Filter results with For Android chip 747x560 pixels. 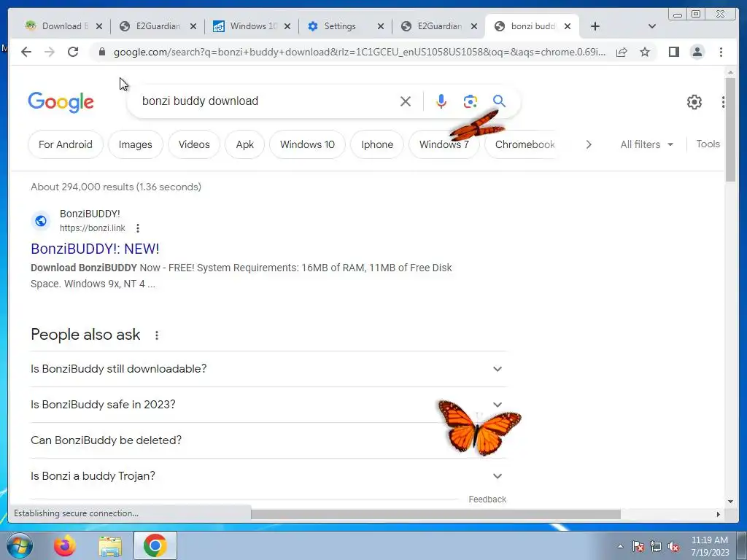66,144
